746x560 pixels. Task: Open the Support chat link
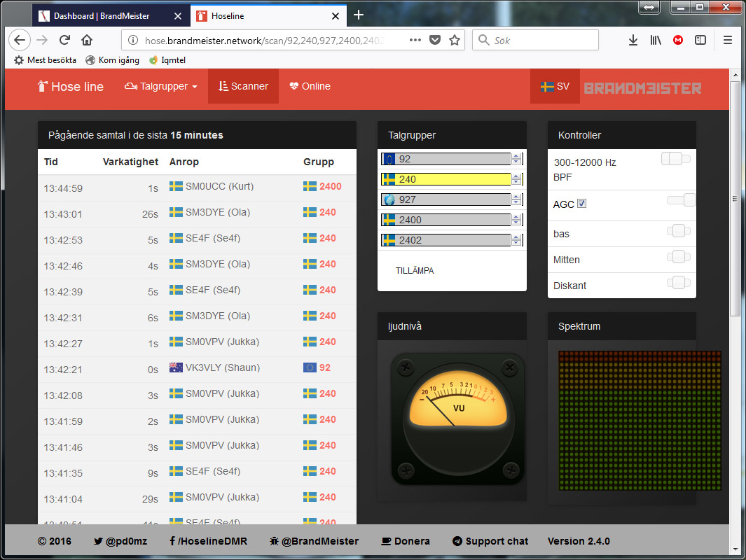490,541
